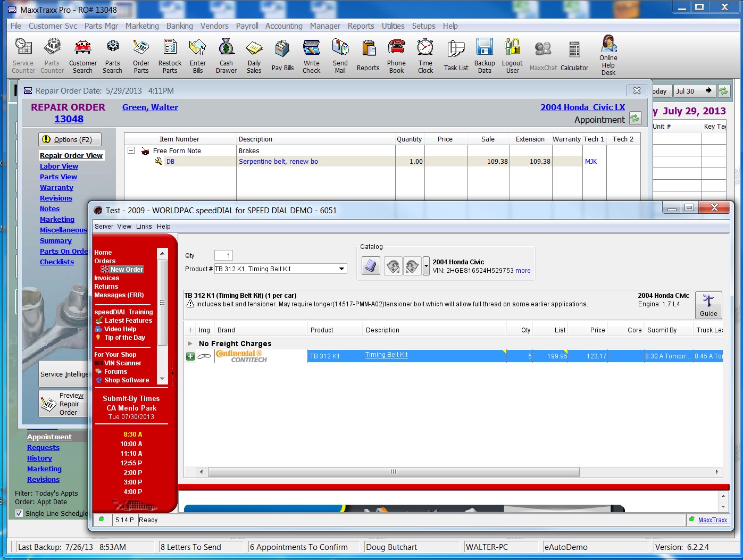
Task: Click New Order in speedDIAL sidebar
Action: point(127,270)
